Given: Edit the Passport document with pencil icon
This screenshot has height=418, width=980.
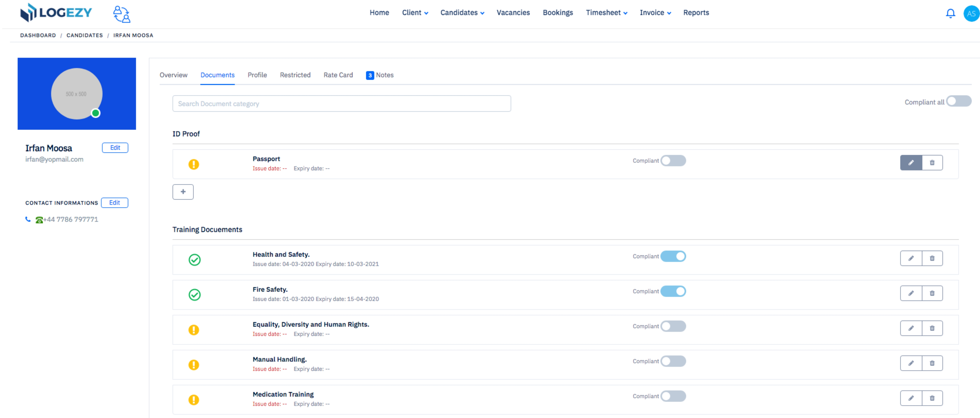Looking at the screenshot, I should 911,163.
